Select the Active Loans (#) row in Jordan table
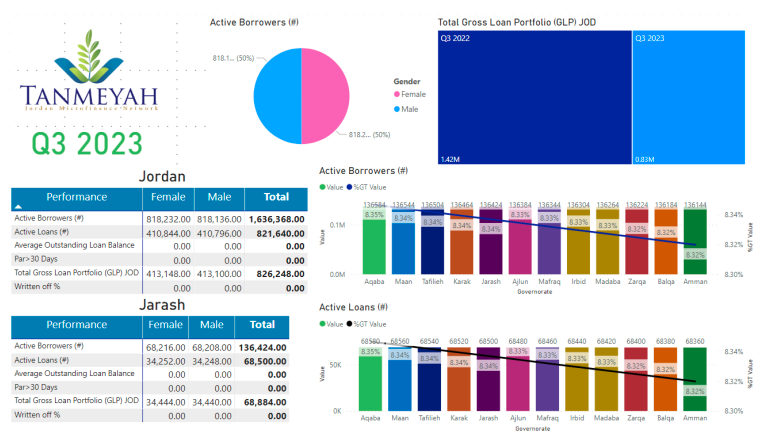Image resolution: width=764 pixels, height=434 pixels. (159, 233)
